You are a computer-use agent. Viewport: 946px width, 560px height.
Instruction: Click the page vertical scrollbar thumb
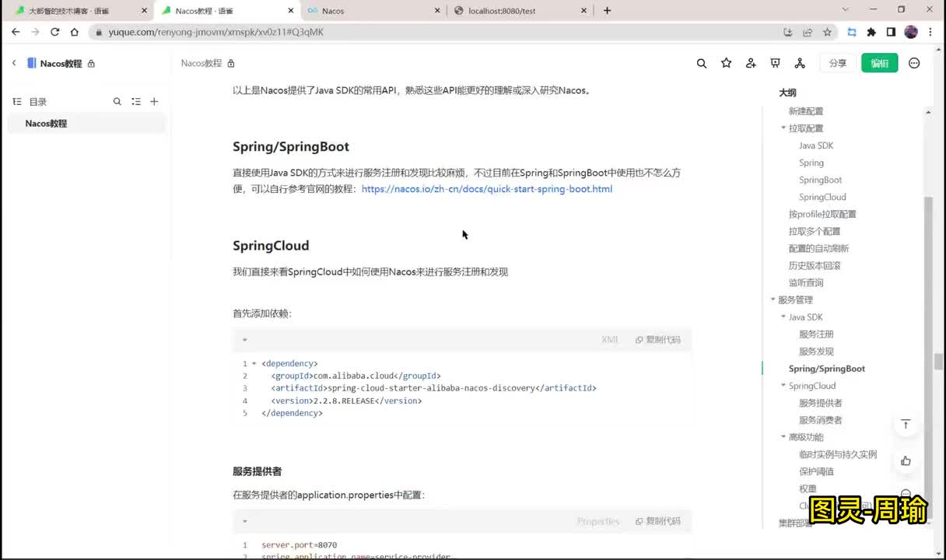coord(939,362)
